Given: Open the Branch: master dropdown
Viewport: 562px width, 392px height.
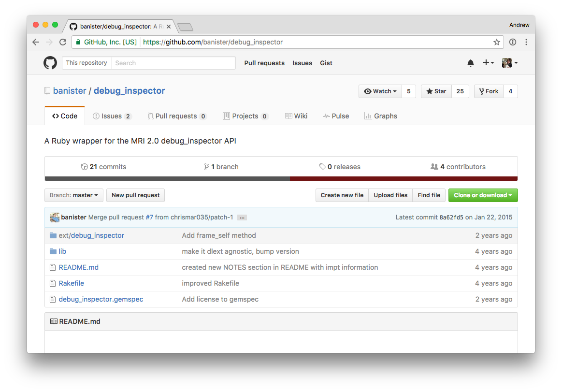Looking at the screenshot, I should point(74,195).
